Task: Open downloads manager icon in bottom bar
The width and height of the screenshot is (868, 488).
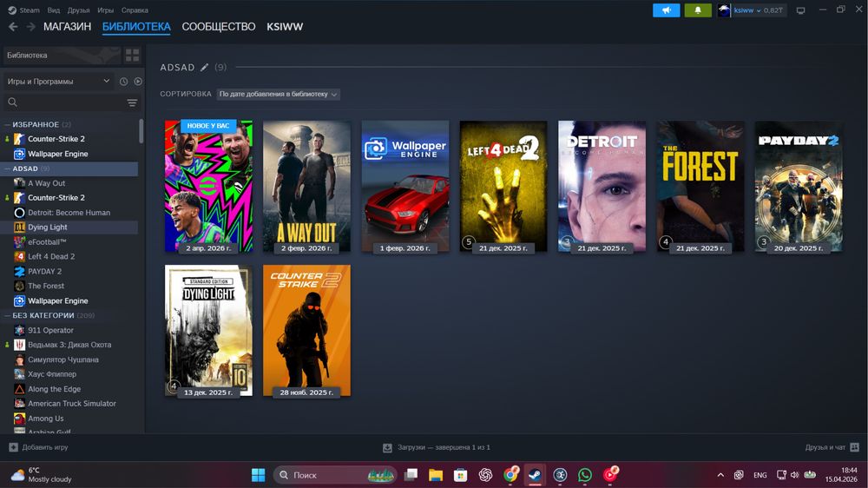Action: pos(387,447)
